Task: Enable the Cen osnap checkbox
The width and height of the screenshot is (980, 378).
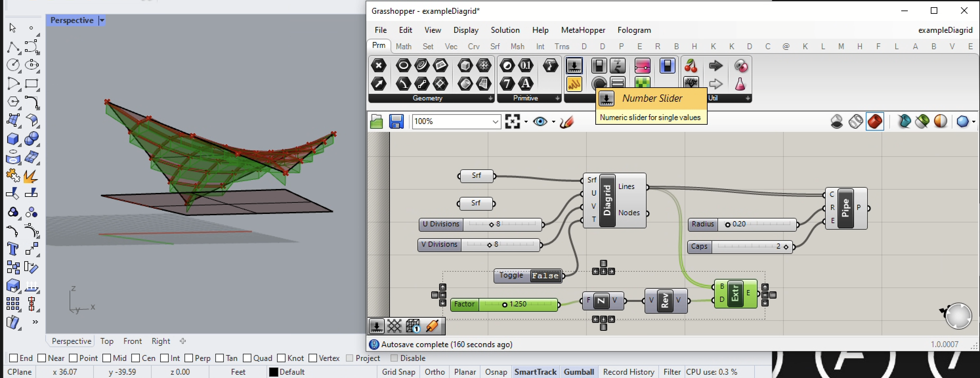Action: point(136,358)
